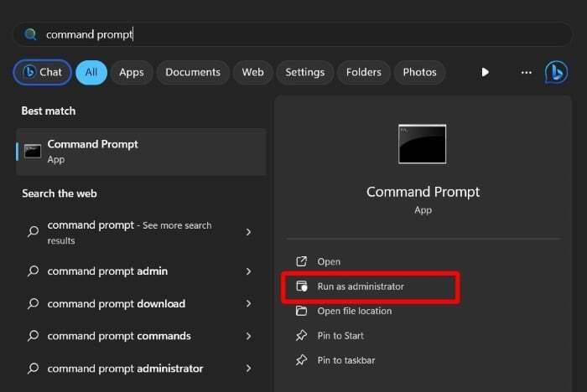Screen dimensions: 587x392
Task: Switch to the Settings filter tab
Action: pyautogui.click(x=304, y=72)
